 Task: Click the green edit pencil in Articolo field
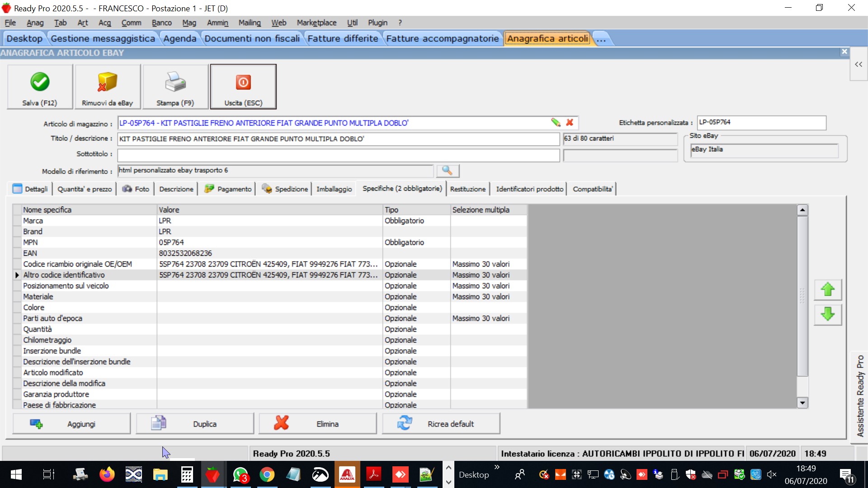[x=556, y=122]
